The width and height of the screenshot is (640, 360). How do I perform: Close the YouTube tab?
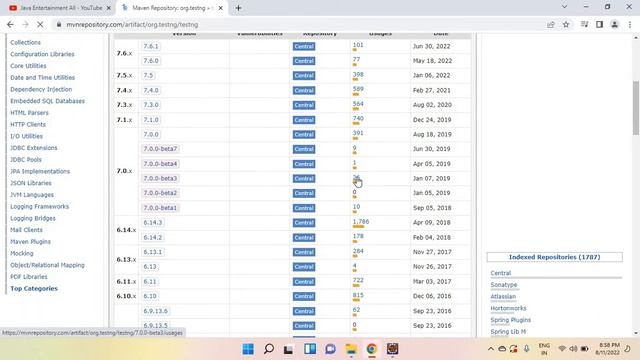pos(109,8)
